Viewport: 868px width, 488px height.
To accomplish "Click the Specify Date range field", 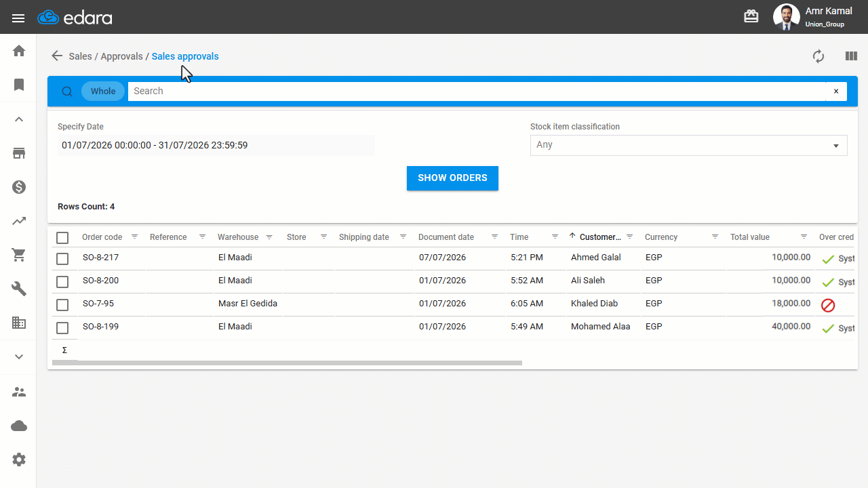I will [x=216, y=145].
